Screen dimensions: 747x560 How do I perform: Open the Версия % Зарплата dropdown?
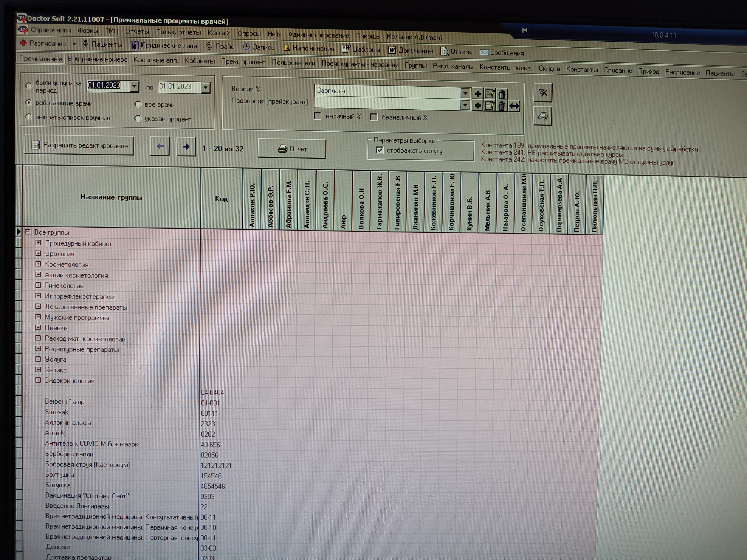pos(465,93)
